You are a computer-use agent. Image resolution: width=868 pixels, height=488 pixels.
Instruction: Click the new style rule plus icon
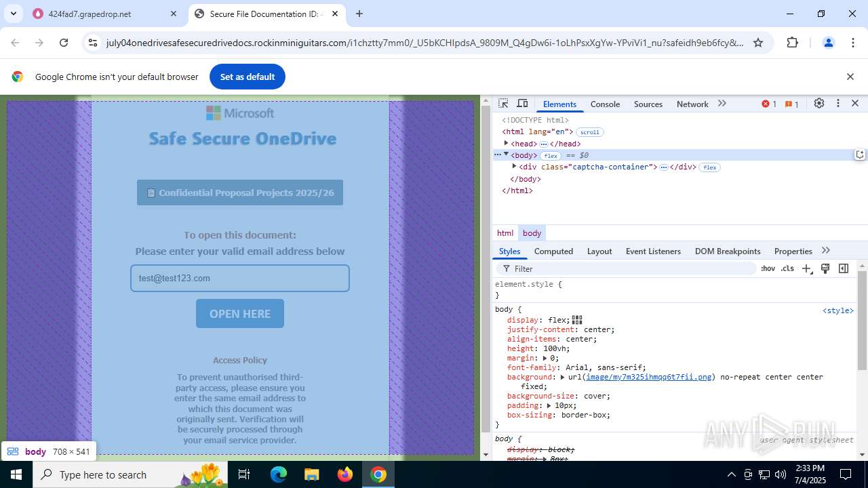click(x=807, y=268)
